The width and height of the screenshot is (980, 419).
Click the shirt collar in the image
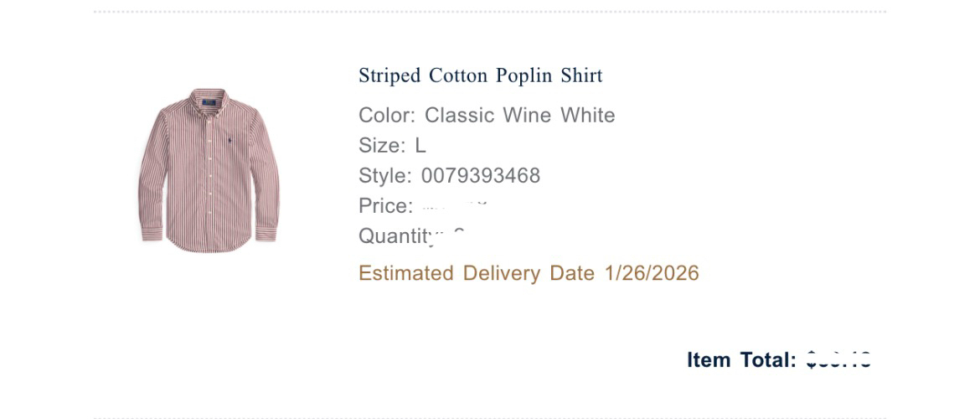pos(207,98)
